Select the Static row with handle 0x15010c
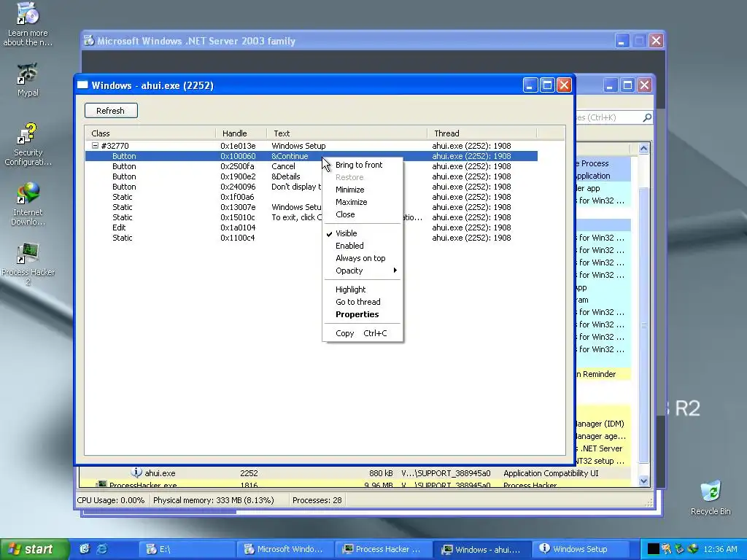Image resolution: width=747 pixels, height=560 pixels. pos(311,217)
